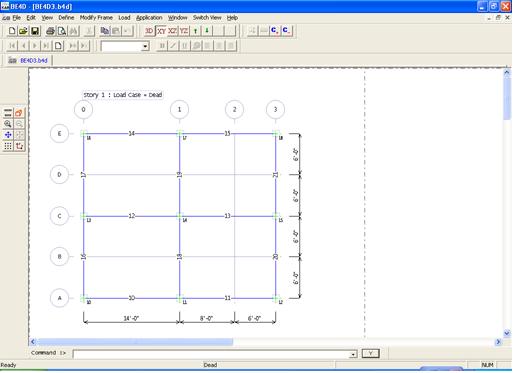
Task: Switch to XZ elevation view
Action: (172, 31)
